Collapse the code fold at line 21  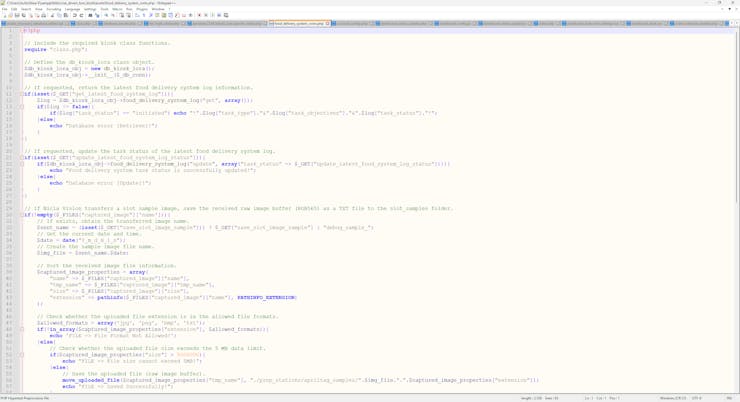pyautogui.click(x=22, y=157)
